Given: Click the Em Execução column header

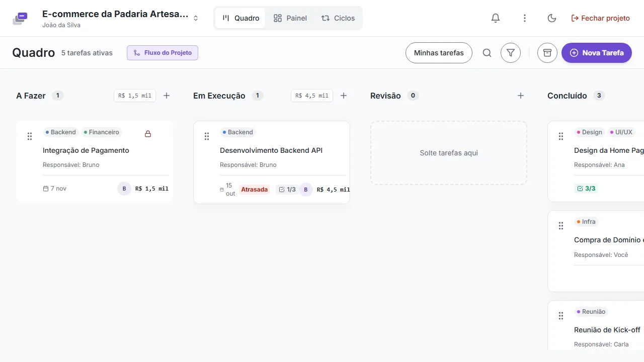Looking at the screenshot, I should pyautogui.click(x=219, y=96).
